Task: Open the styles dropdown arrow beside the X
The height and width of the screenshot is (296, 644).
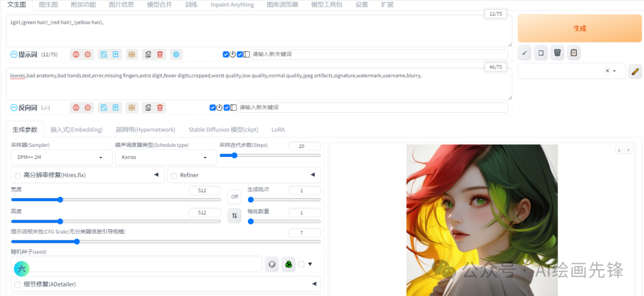Action: tap(615, 71)
